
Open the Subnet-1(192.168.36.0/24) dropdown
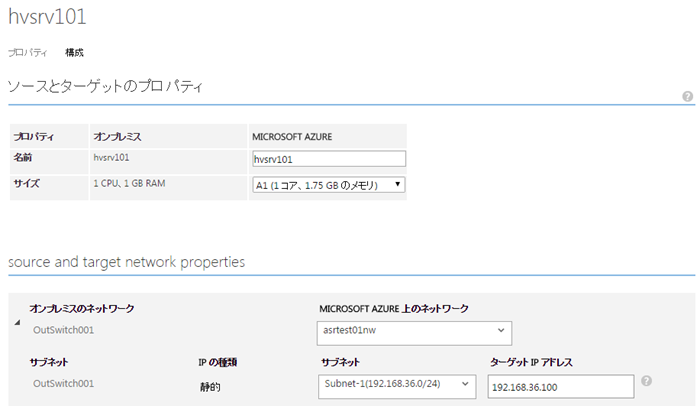pos(397,386)
